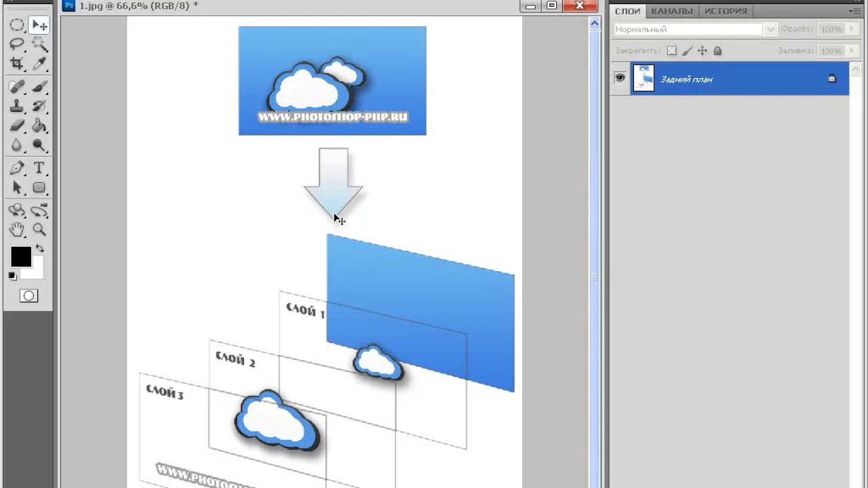
Task: Minimize the 1.jpg document window
Action: coord(531,6)
